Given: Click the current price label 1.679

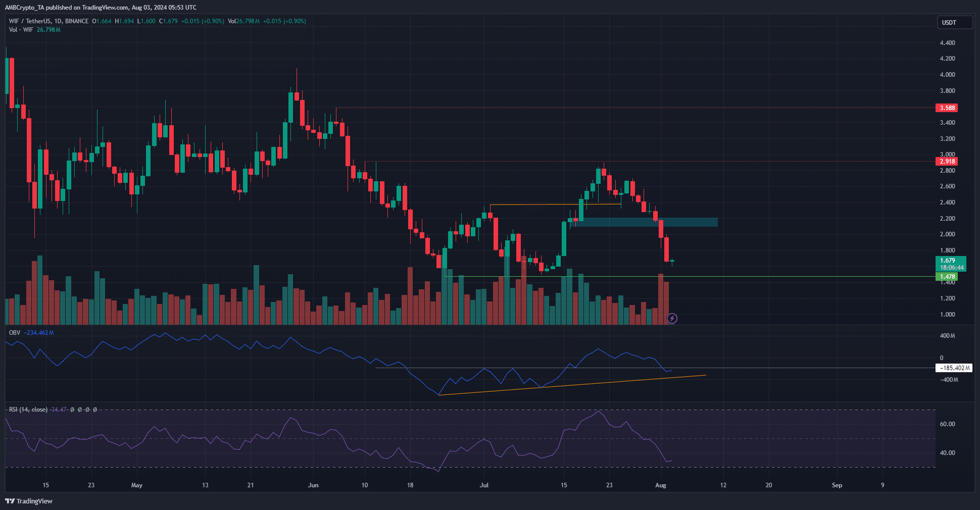Looking at the screenshot, I should coord(948,261).
